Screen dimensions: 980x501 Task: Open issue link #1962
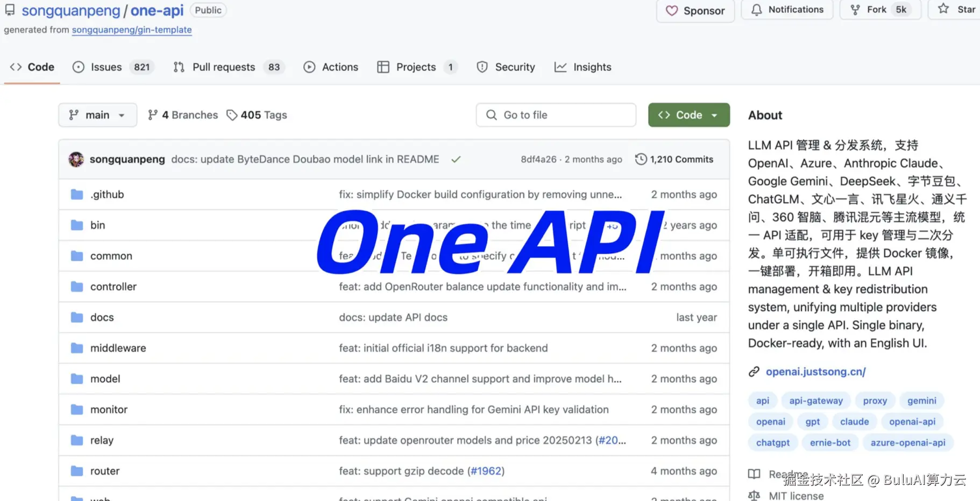tap(486, 471)
